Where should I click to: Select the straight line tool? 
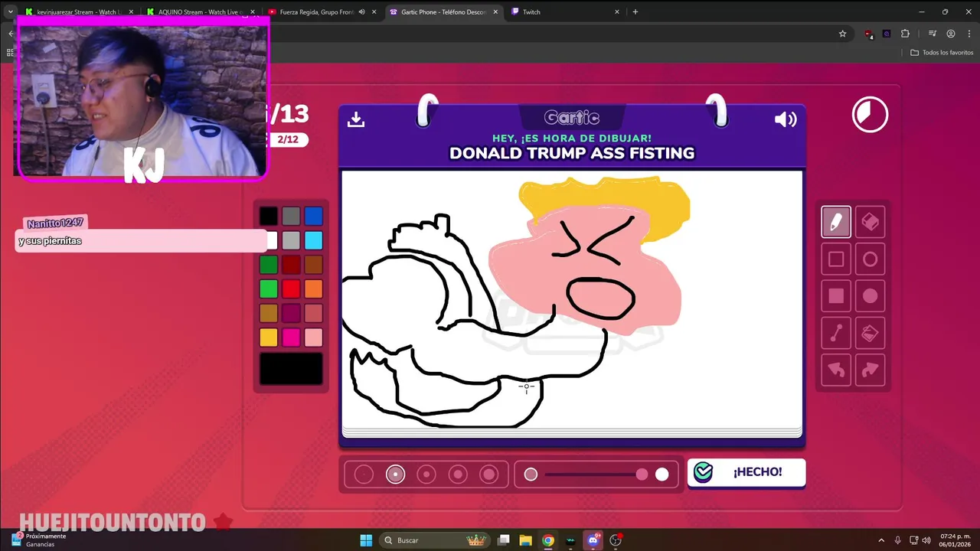pos(836,333)
